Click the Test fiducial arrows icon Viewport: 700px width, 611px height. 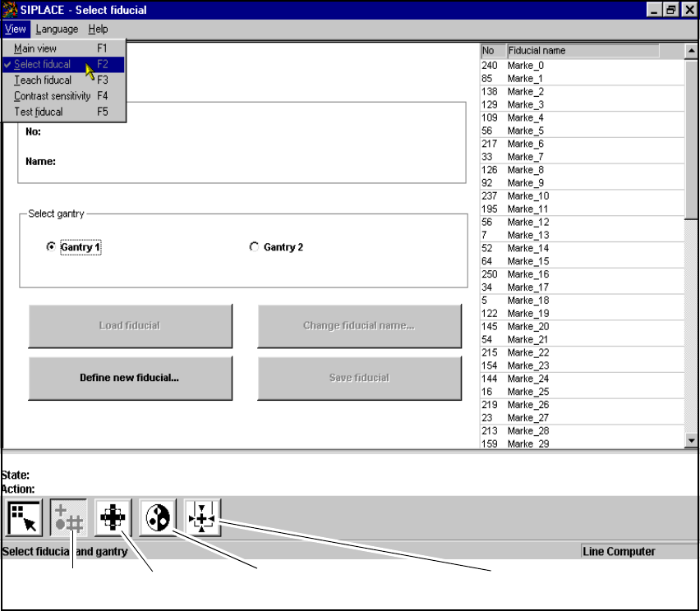point(202,517)
